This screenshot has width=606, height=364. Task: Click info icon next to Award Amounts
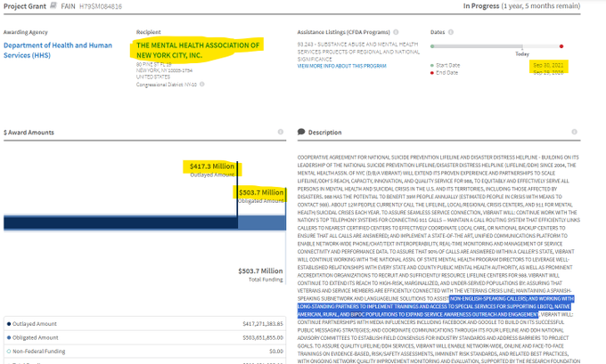[x=280, y=133]
